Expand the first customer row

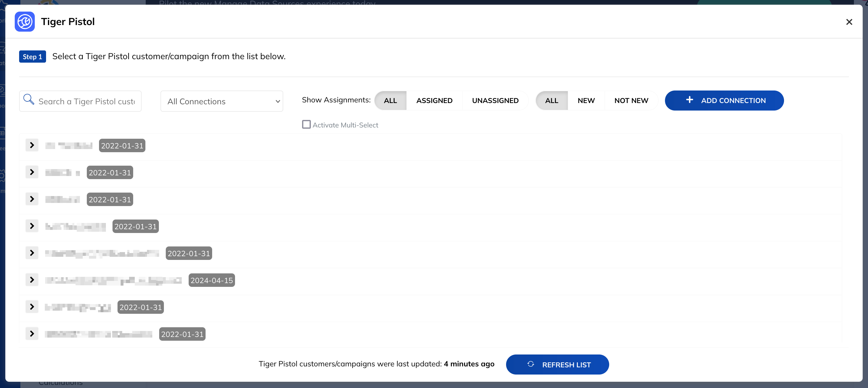(x=32, y=145)
